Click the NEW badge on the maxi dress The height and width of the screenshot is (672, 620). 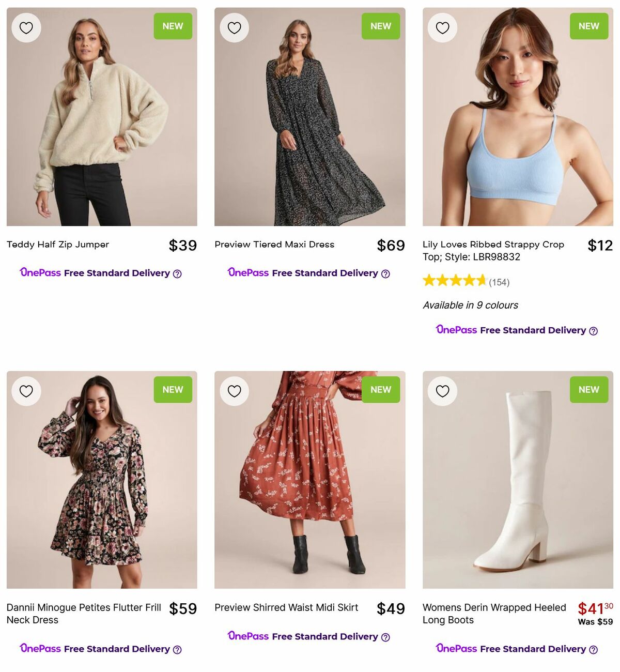(381, 26)
